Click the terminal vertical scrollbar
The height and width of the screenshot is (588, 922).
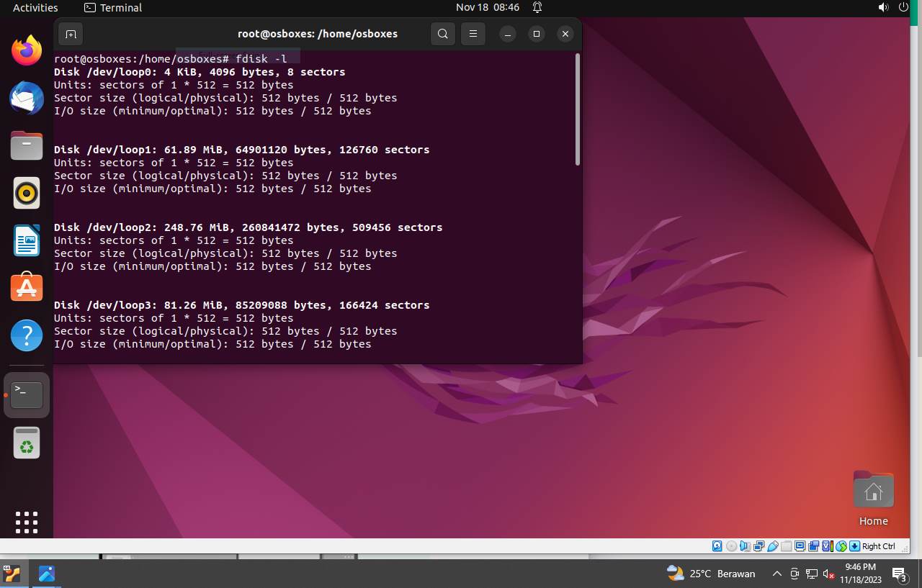point(578,109)
